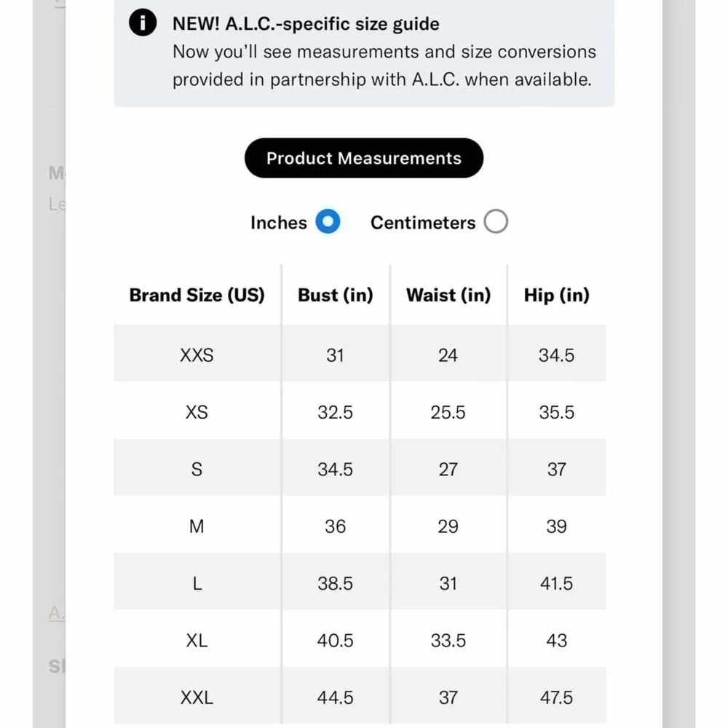This screenshot has width=728, height=728.
Task: Choose the M size row label
Action: click(197, 526)
